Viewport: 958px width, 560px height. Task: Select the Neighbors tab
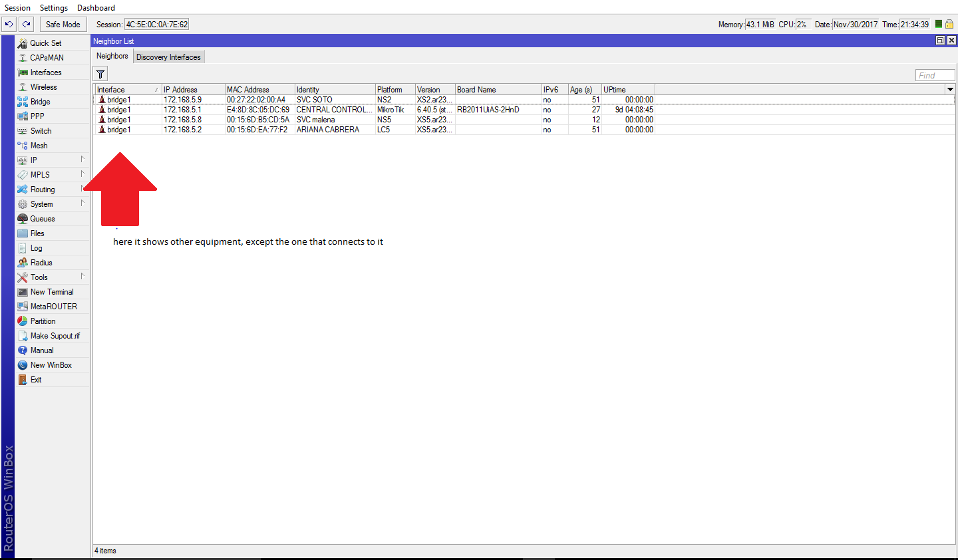coord(112,56)
